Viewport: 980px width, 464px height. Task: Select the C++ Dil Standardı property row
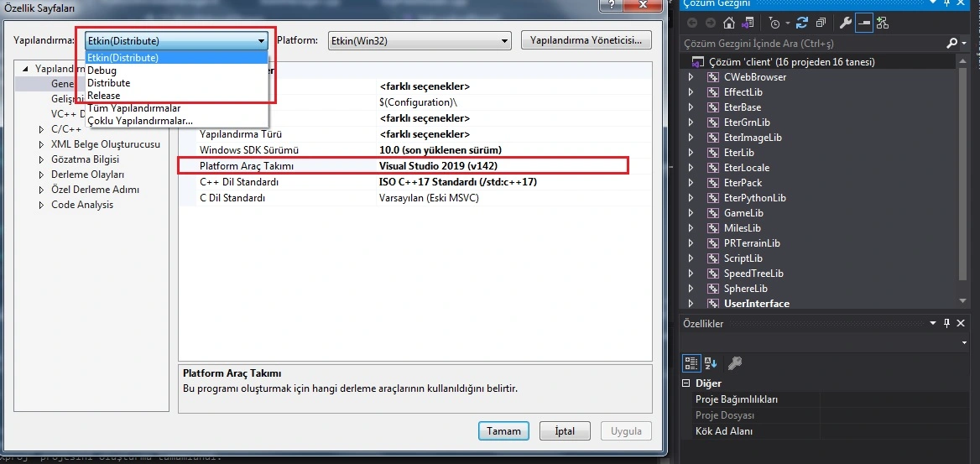[x=415, y=182]
